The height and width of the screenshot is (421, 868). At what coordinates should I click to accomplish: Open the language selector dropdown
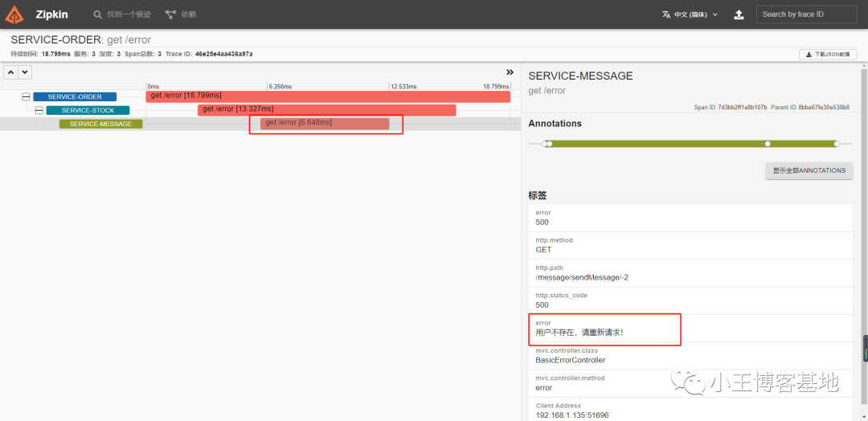point(690,15)
